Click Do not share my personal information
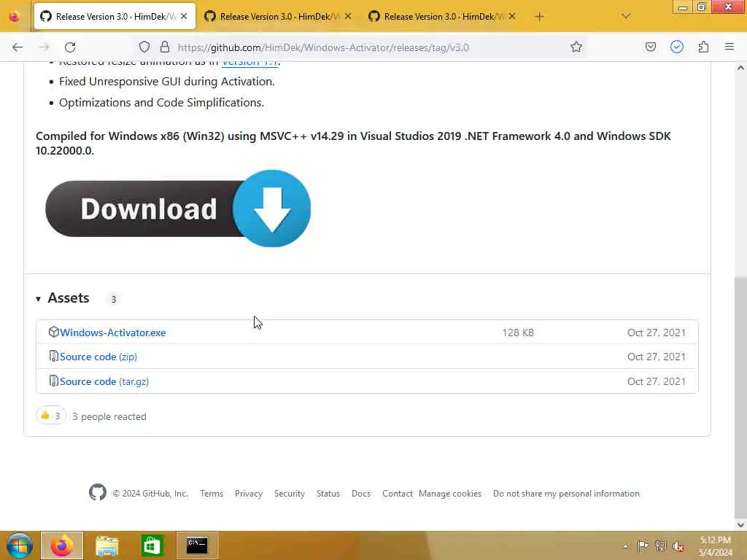Image resolution: width=747 pixels, height=560 pixels. tap(566, 494)
